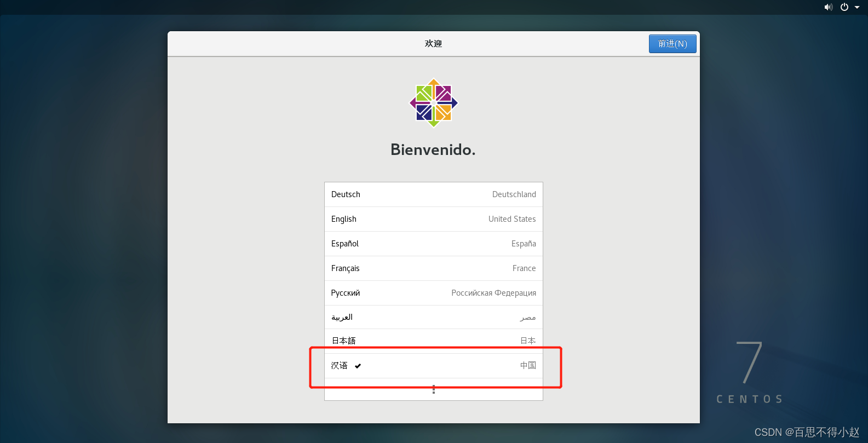Select Русский language option
This screenshot has width=868, height=443.
point(434,293)
